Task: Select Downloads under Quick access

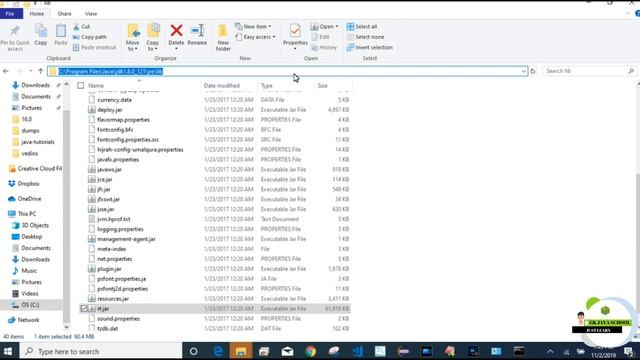Action: click(36, 85)
